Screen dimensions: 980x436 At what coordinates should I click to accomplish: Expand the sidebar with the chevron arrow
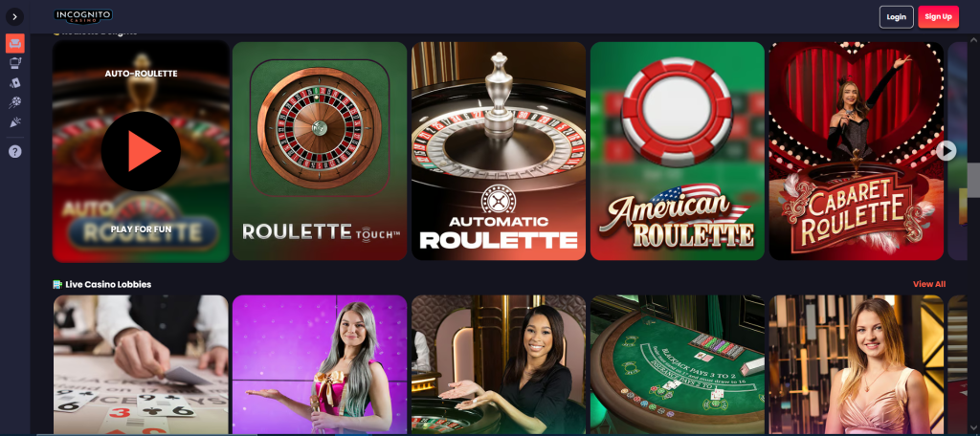(x=15, y=17)
